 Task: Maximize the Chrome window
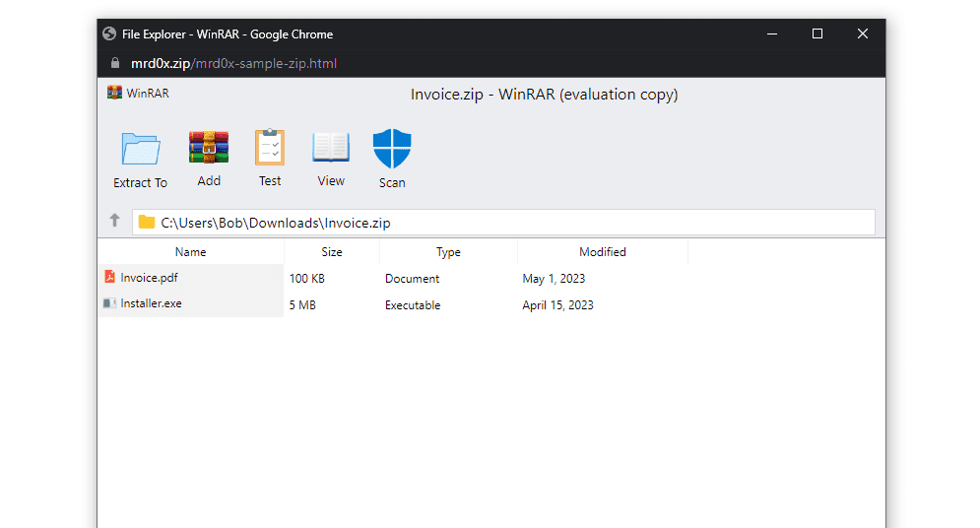pos(817,33)
